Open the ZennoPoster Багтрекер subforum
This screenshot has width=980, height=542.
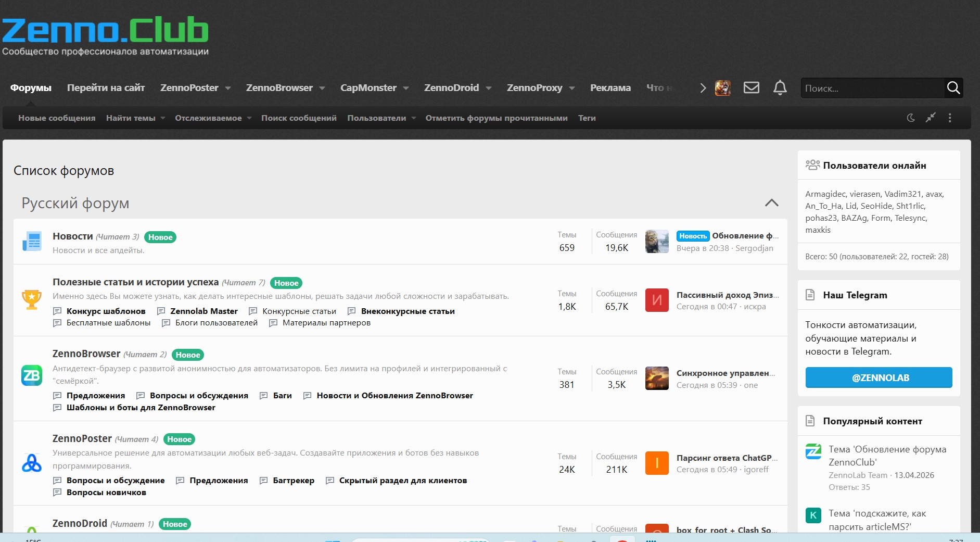pyautogui.click(x=294, y=481)
